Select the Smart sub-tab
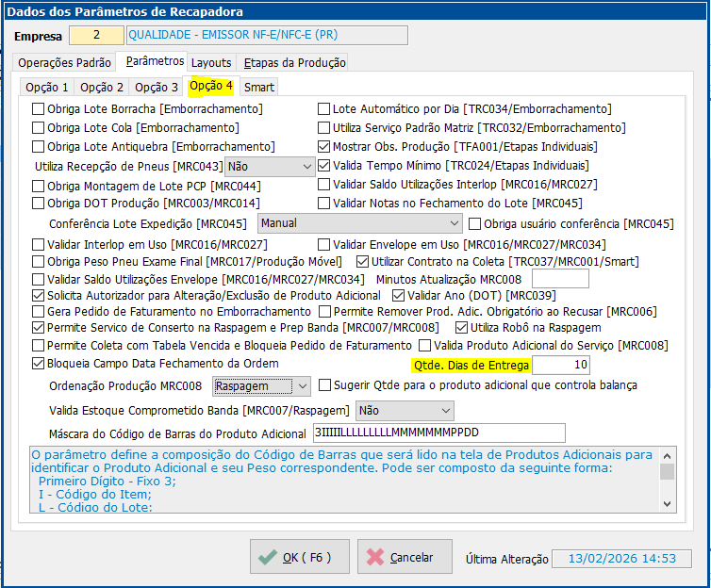Viewport: 711px width, 588px height. 259,87
